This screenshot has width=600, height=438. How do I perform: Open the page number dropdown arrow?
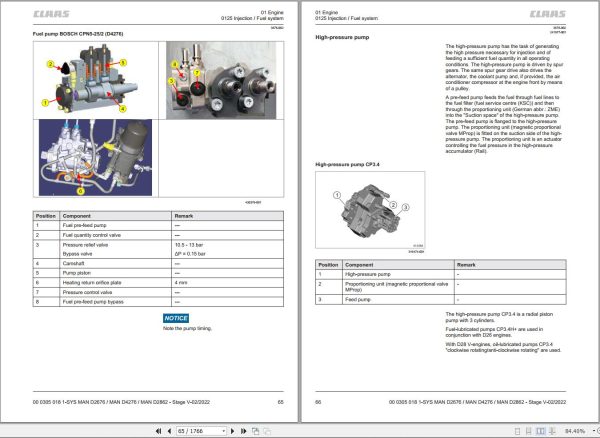[223, 431]
